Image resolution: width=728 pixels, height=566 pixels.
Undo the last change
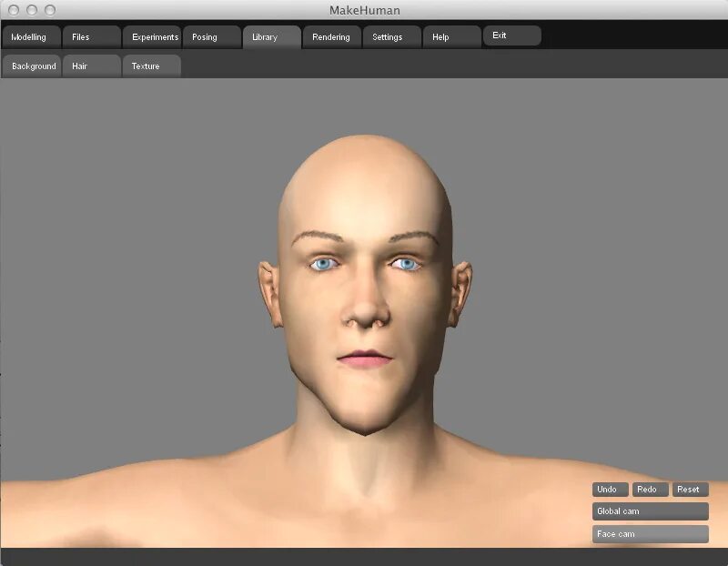coord(608,490)
